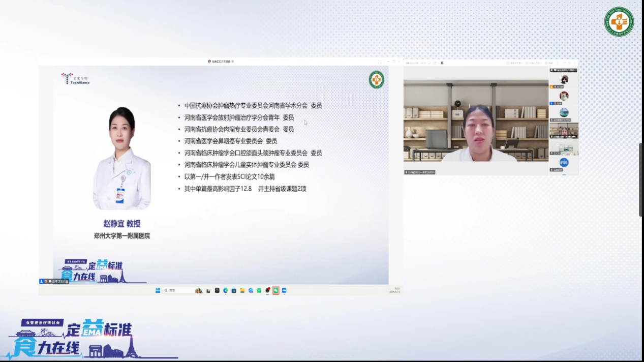This screenshot has height=362, width=644.
Task: Click the highlighted green app icon in taskbar
Action: [275, 290]
